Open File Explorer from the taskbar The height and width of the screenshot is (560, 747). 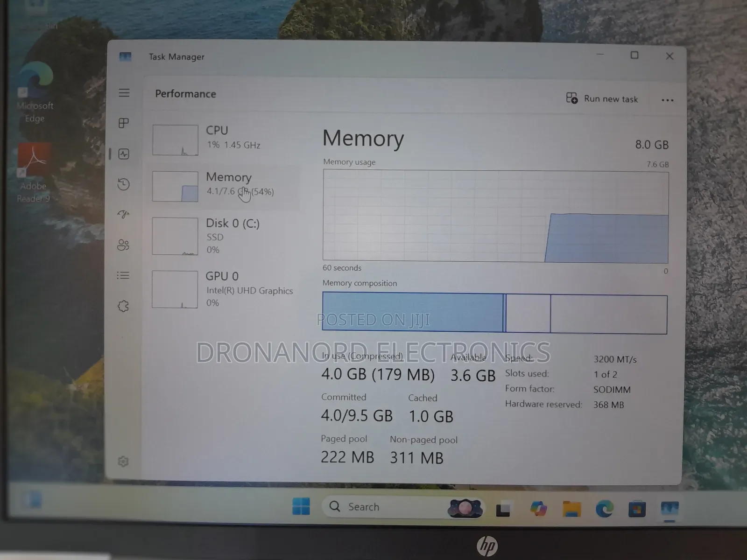click(x=571, y=509)
